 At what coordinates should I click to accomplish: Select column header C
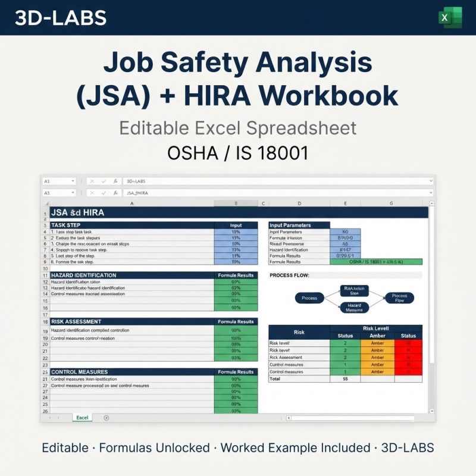pyautogui.click(x=263, y=203)
